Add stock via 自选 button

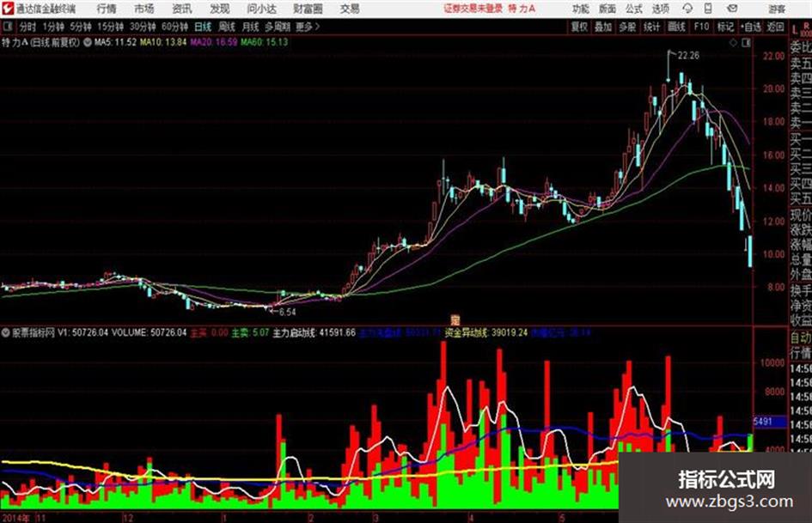pyautogui.click(x=750, y=27)
